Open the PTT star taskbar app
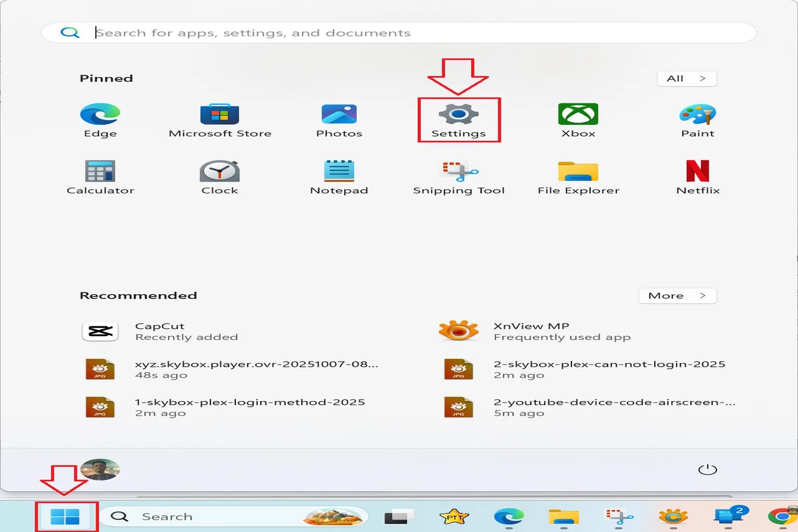 pos(455,517)
